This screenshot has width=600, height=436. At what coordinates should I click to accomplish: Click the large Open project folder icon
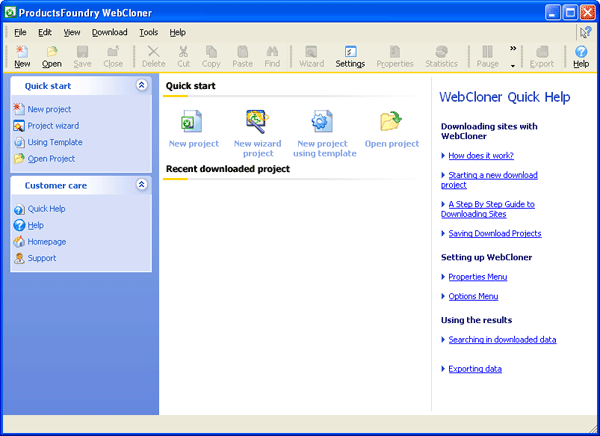(391, 121)
